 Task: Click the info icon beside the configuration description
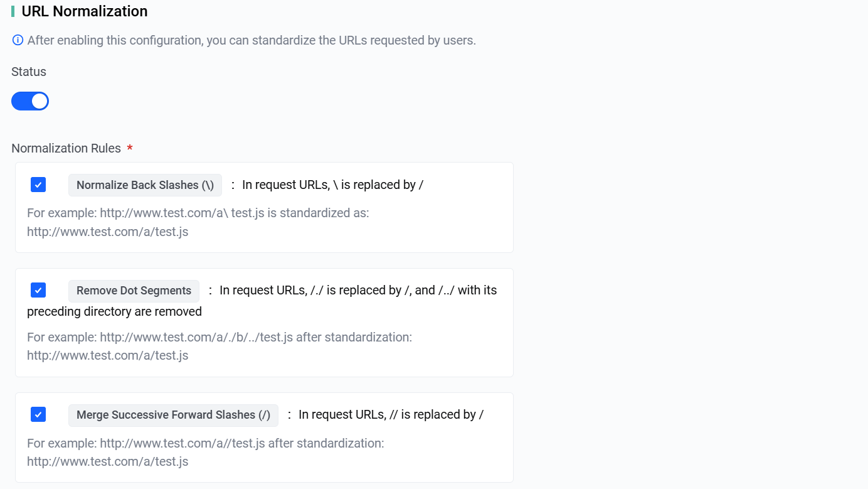click(18, 40)
